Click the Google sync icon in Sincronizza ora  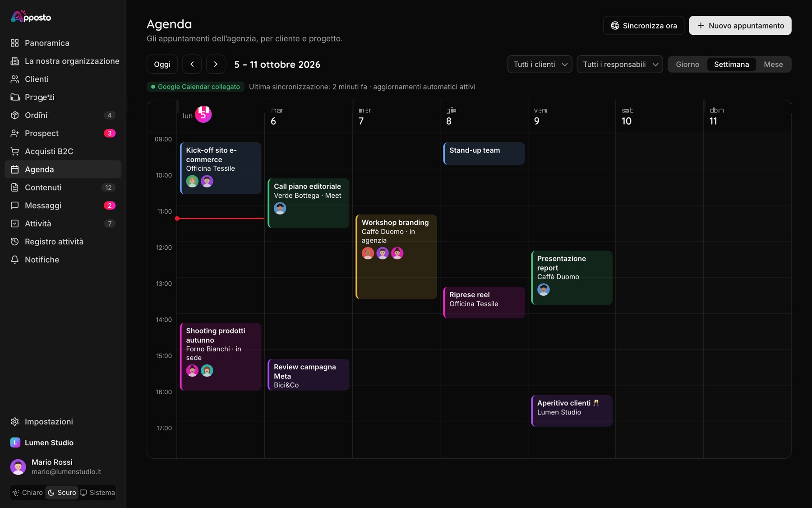(x=615, y=26)
